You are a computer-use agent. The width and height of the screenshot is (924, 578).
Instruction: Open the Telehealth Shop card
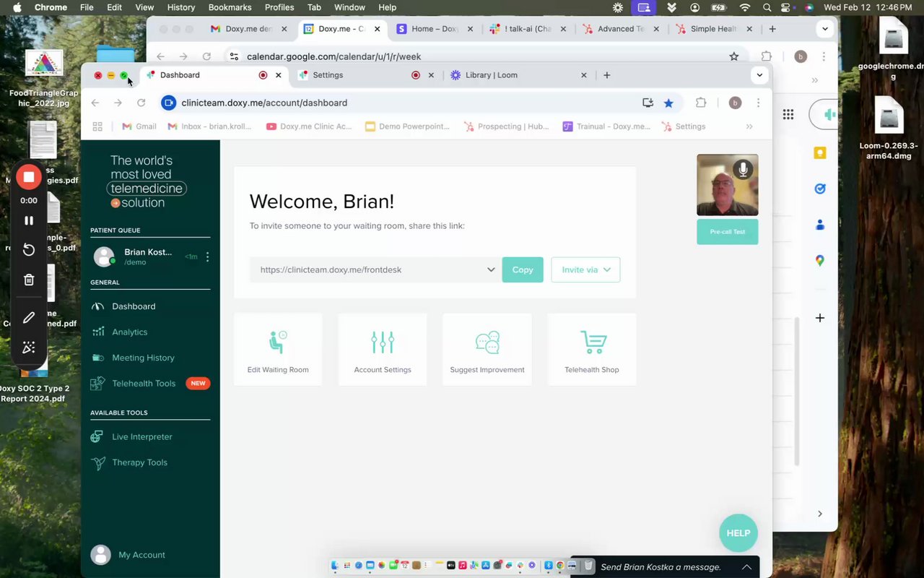click(592, 350)
